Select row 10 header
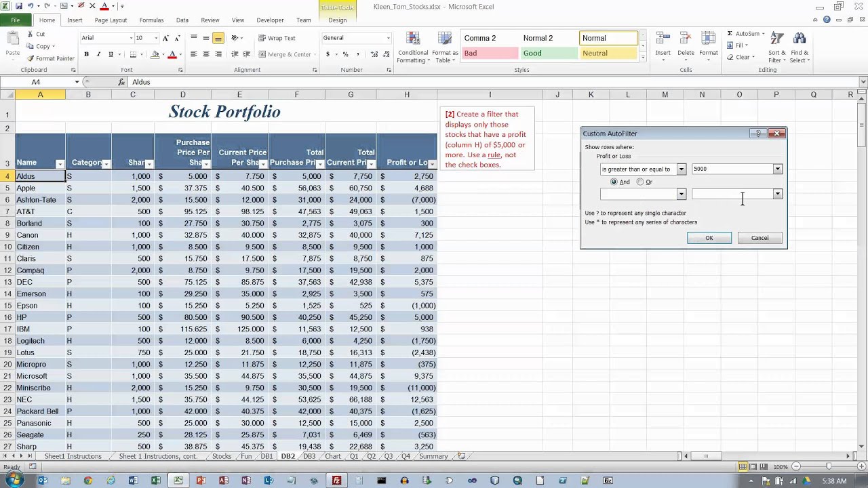Screen dimensions: 868x488 pyautogui.click(x=7, y=247)
